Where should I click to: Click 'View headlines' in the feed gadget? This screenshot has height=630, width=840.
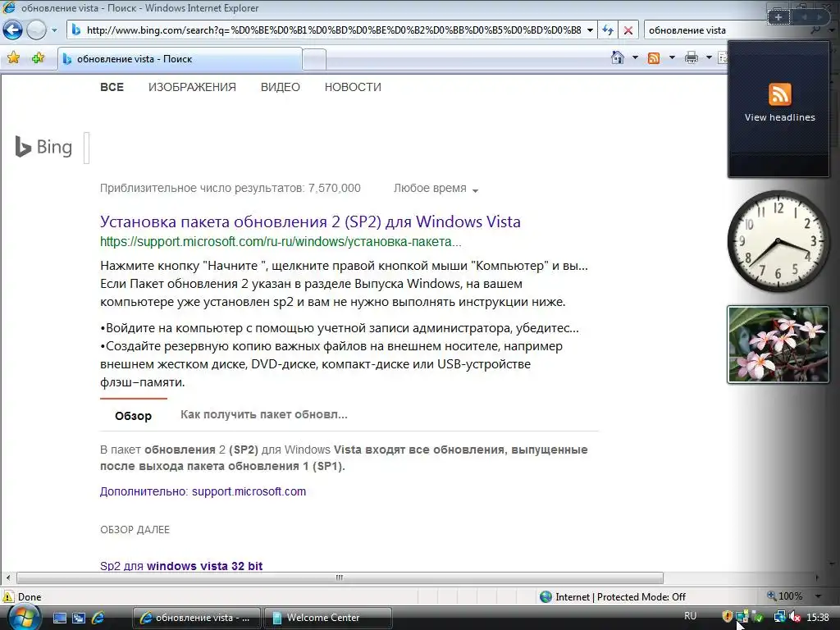tap(779, 117)
